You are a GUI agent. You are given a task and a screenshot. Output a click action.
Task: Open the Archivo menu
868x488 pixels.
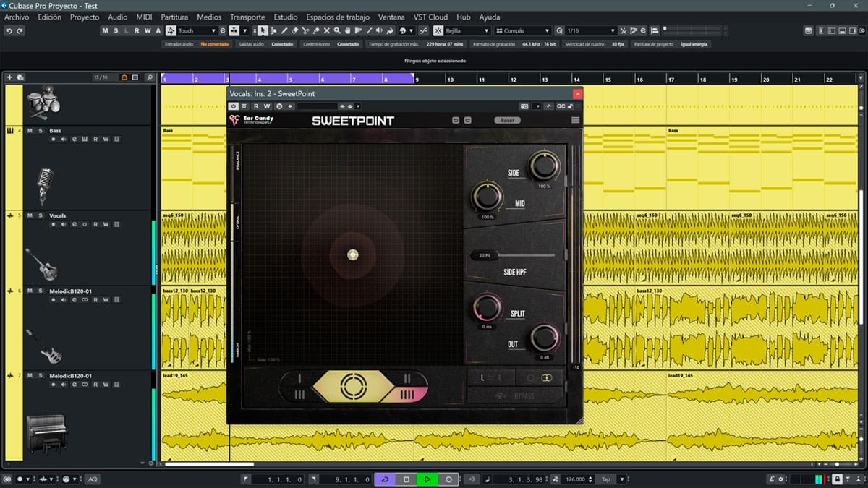click(x=17, y=17)
